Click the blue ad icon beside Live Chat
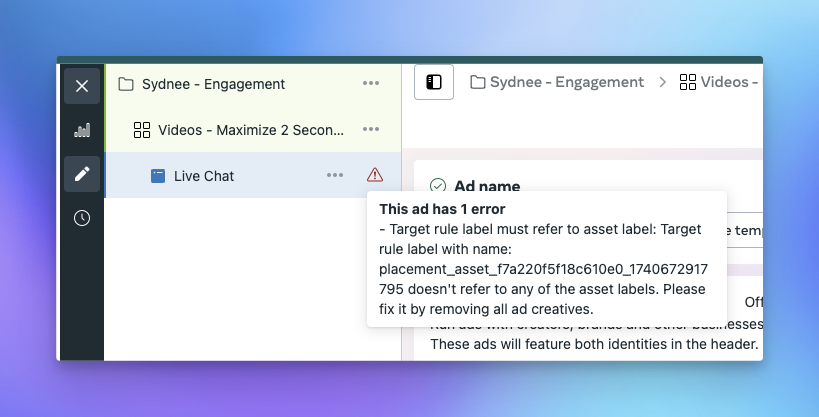 158,176
